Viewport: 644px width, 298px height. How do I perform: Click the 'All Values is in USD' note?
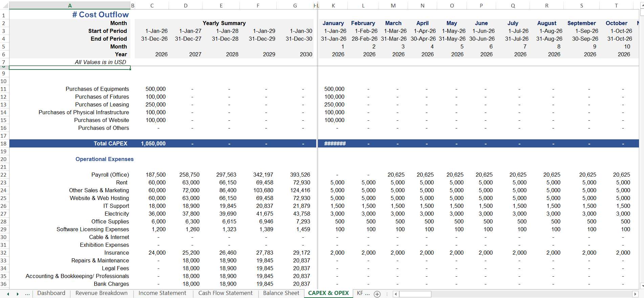tap(101, 62)
